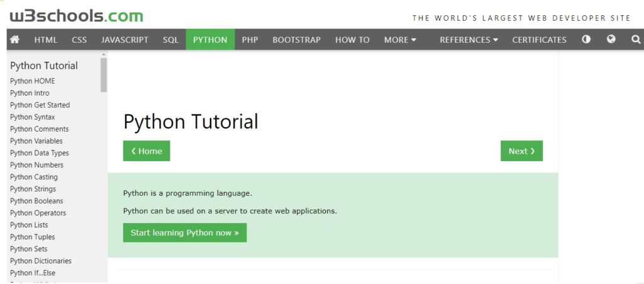Click sidebar scrollbar up arrow
The image size is (644, 284).
104,54
